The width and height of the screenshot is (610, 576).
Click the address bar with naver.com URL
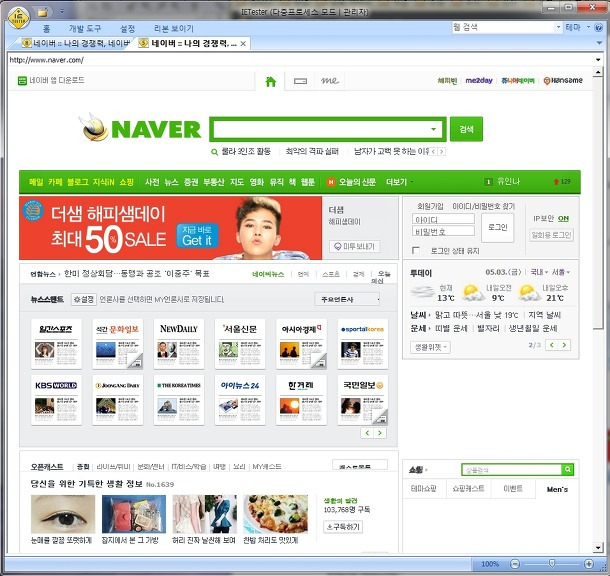tap(300, 60)
